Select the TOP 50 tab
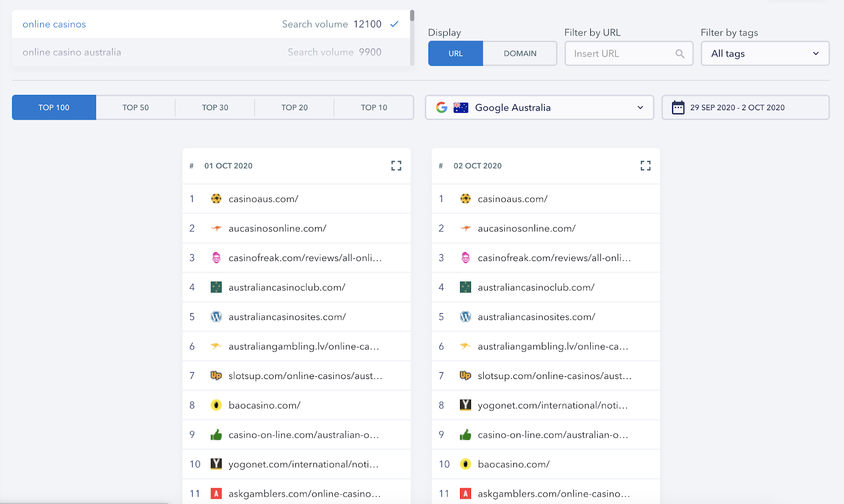The height and width of the screenshot is (504, 844). click(136, 108)
